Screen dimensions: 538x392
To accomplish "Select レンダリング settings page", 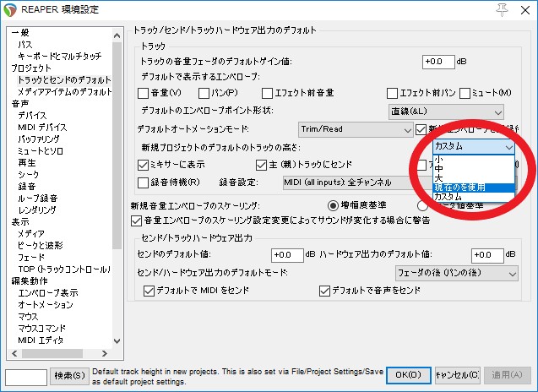I will pyautogui.click(x=37, y=210).
